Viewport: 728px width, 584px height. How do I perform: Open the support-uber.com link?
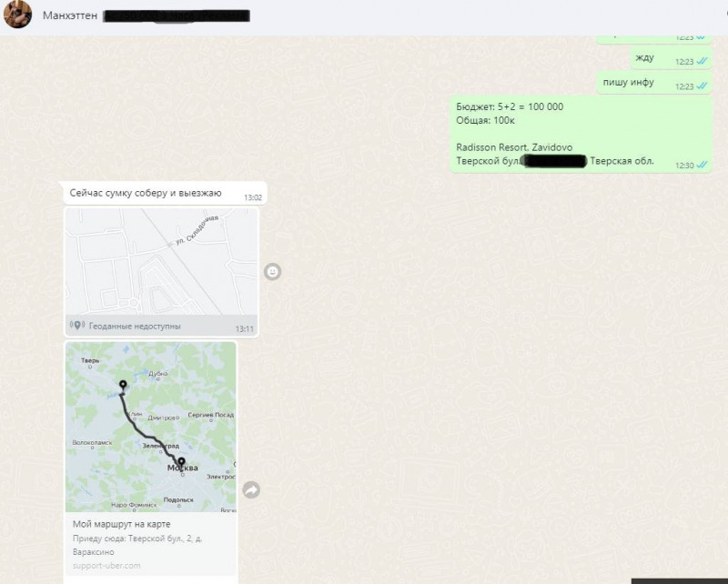106,566
